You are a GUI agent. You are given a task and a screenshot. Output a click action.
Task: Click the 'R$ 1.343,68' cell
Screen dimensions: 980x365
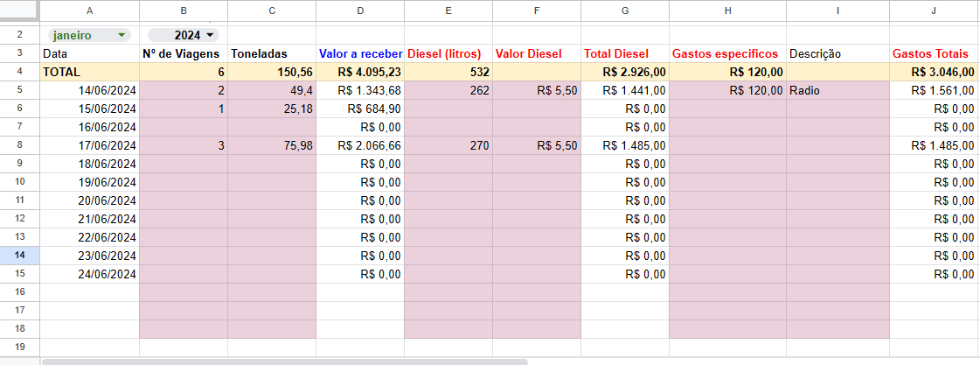pyautogui.click(x=360, y=90)
